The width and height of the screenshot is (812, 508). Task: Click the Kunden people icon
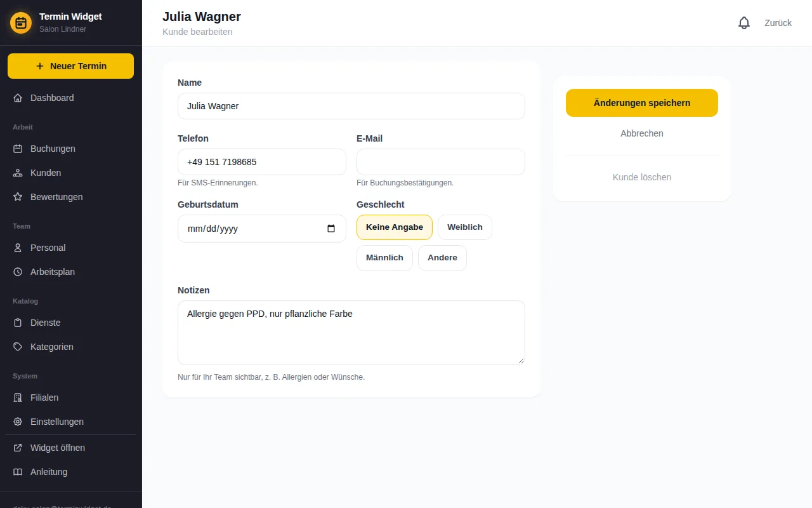[x=18, y=173]
